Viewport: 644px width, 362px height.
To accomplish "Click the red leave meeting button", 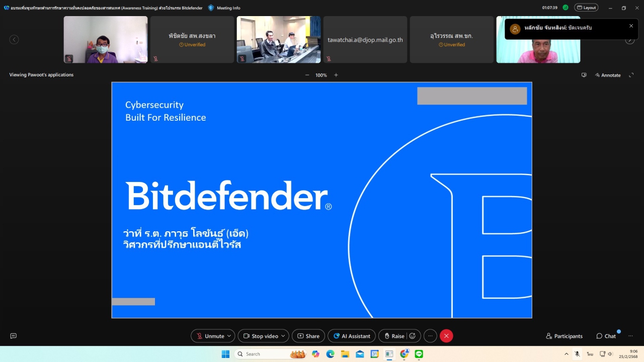I will 446,336.
